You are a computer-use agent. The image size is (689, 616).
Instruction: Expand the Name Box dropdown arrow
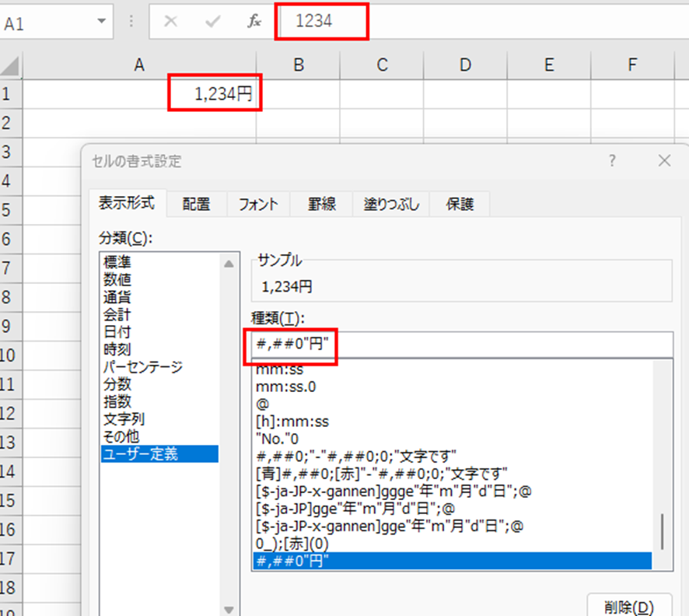pos(101,22)
